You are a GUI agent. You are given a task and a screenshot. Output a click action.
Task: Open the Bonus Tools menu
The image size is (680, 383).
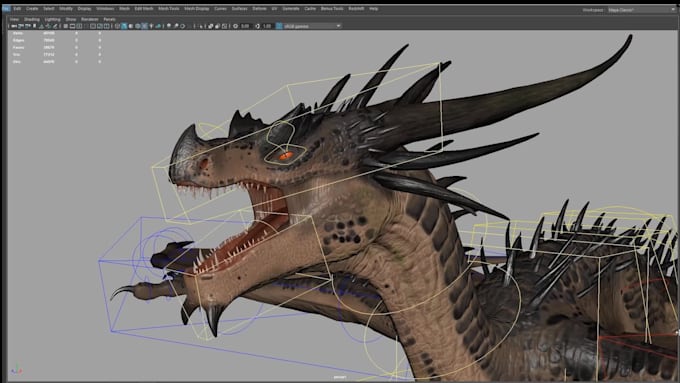(x=332, y=9)
